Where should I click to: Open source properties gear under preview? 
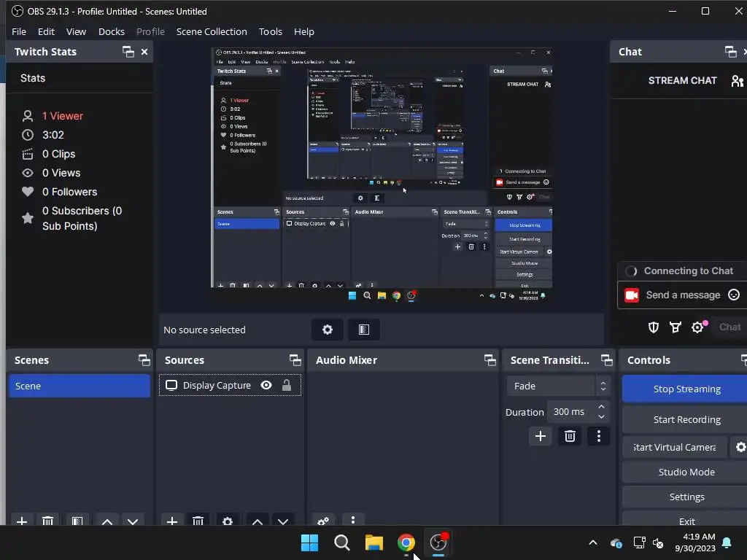point(328,330)
